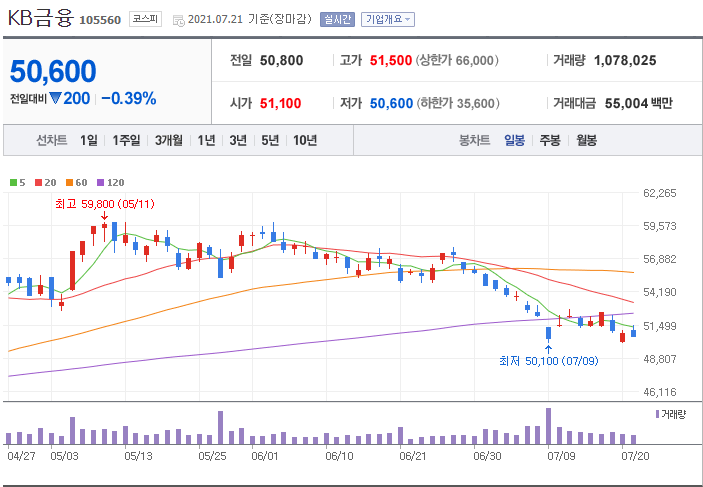Click the 상한가 66,000 text
This screenshot has height=487, width=703.
[457, 60]
